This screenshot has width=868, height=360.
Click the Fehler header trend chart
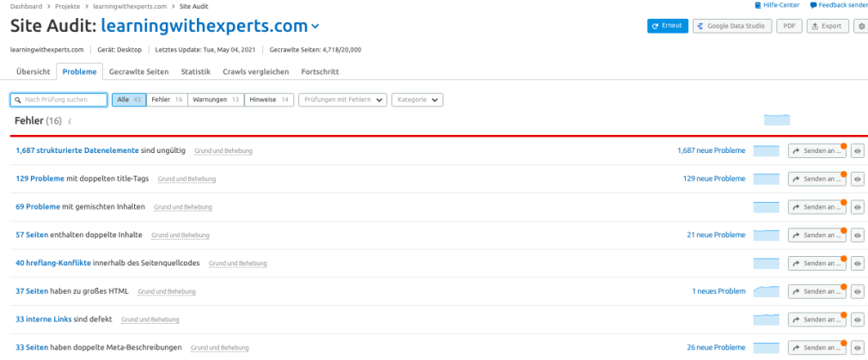point(777,120)
